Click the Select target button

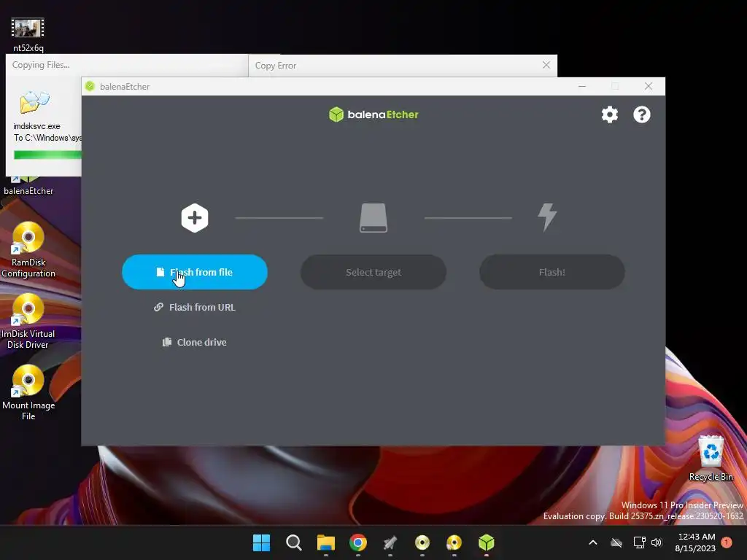pyautogui.click(x=373, y=272)
